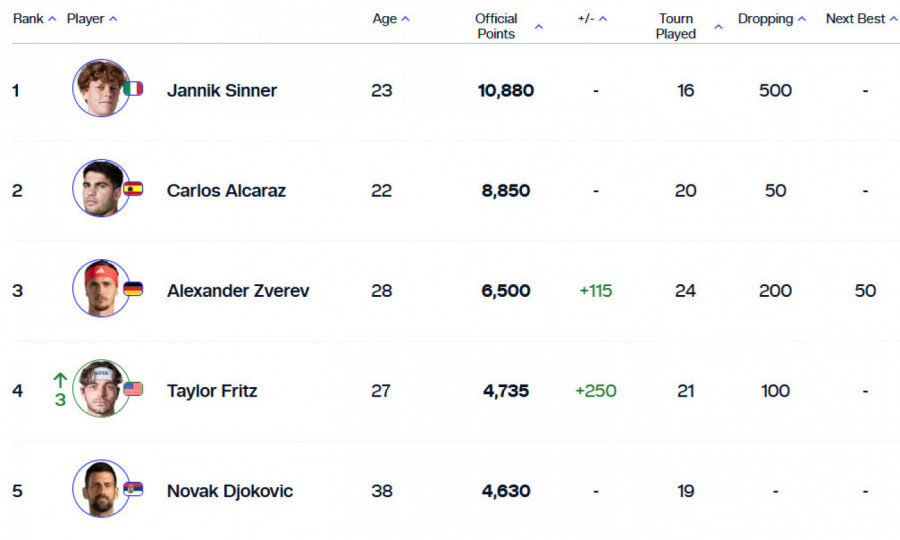The height and width of the screenshot is (540, 900).
Task: Click the German flag icon beside Zverev
Action: 133,289
